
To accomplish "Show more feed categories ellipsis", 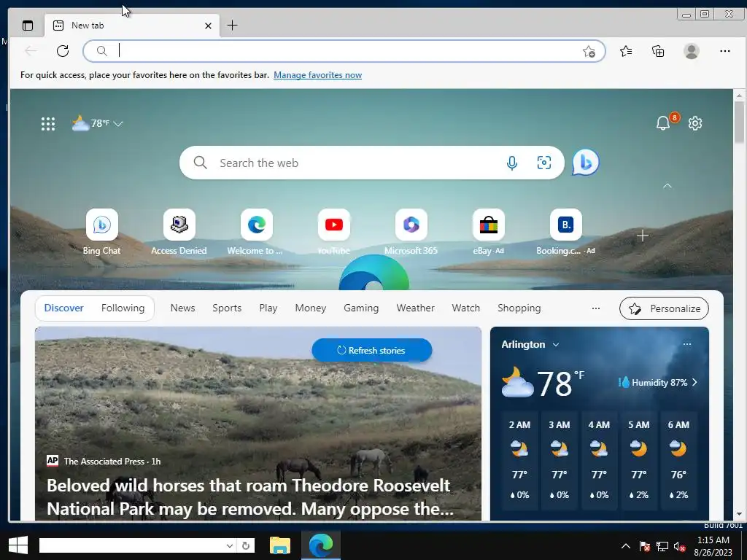I will coord(595,308).
